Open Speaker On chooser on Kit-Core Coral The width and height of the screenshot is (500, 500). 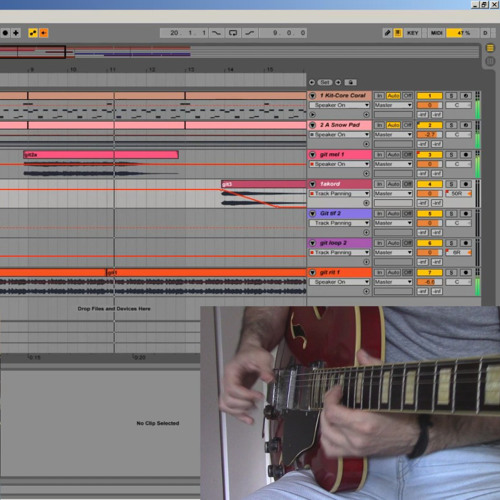(x=339, y=105)
